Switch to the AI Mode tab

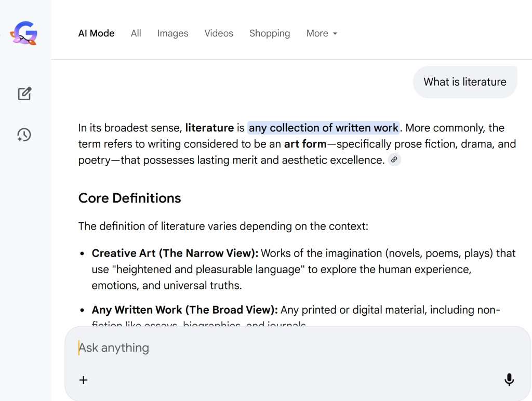click(96, 33)
